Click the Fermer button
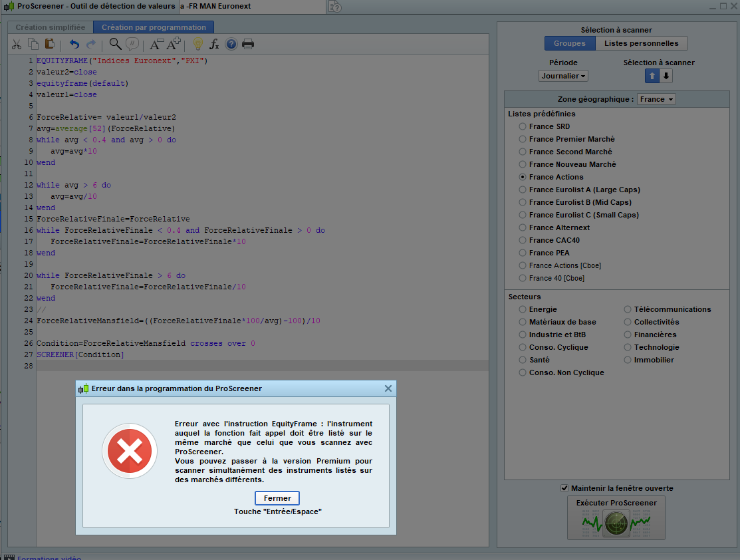 tap(277, 498)
